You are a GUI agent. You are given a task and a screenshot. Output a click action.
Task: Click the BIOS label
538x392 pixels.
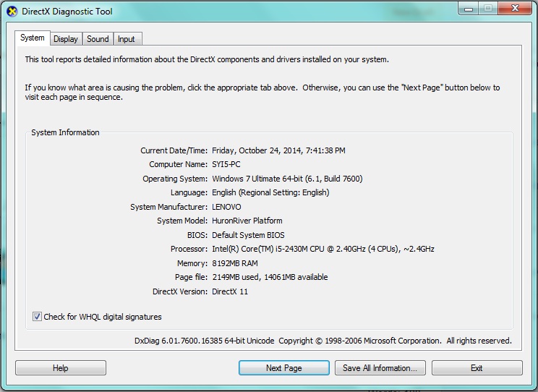point(197,235)
